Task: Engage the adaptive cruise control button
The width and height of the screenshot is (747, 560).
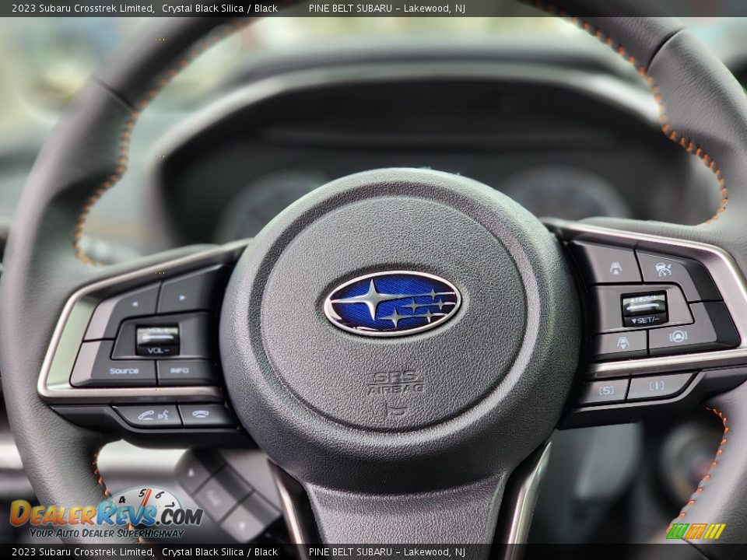Action: click(665, 269)
